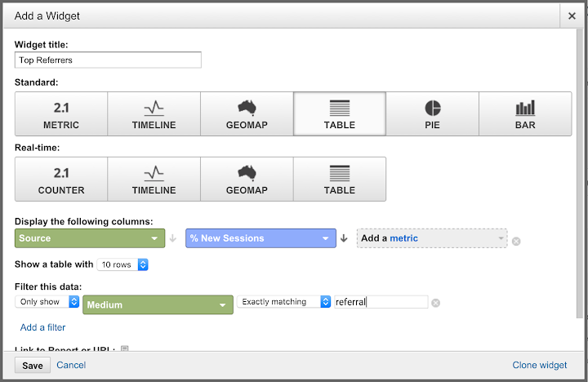The height and width of the screenshot is (382, 588).
Task: Open the Only show filter dropdown
Action: point(47,302)
